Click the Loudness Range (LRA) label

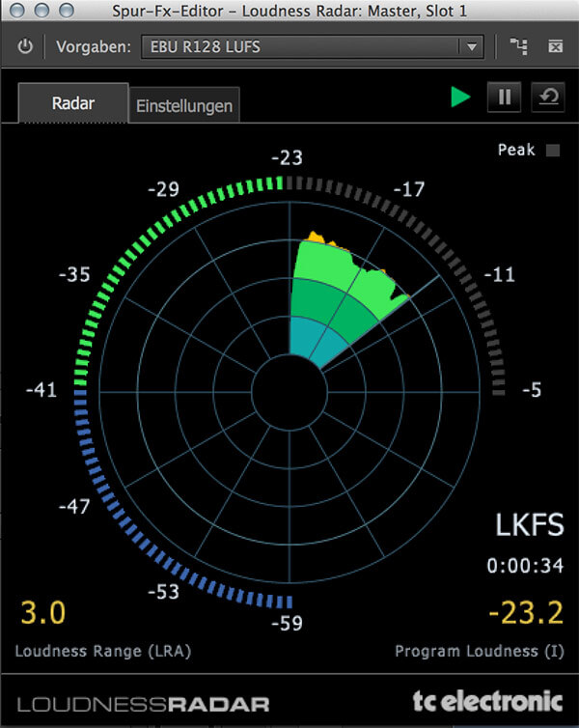(x=103, y=651)
